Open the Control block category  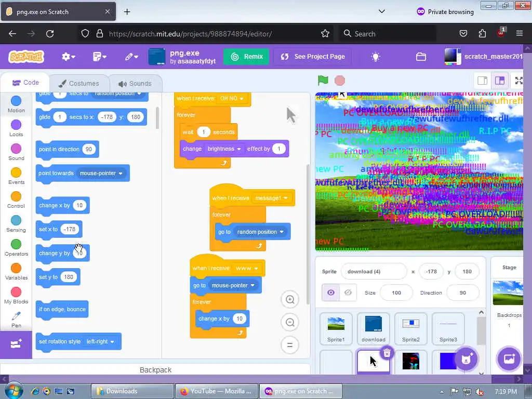(16, 200)
